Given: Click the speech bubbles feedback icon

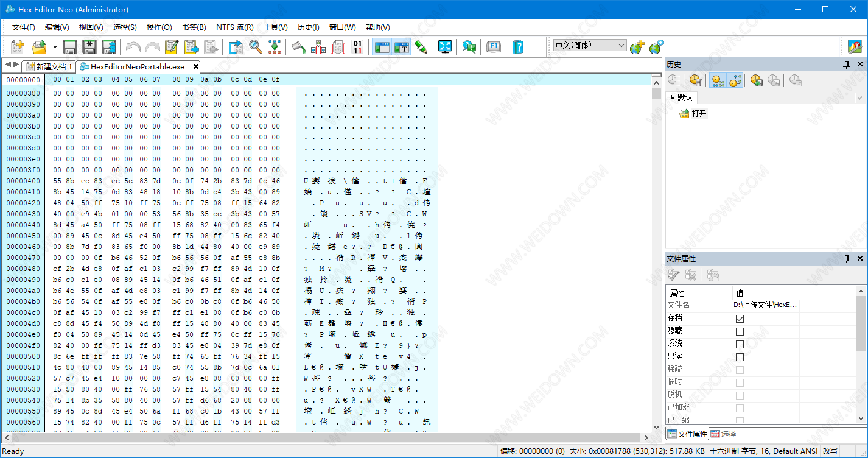Looking at the screenshot, I should point(469,47).
